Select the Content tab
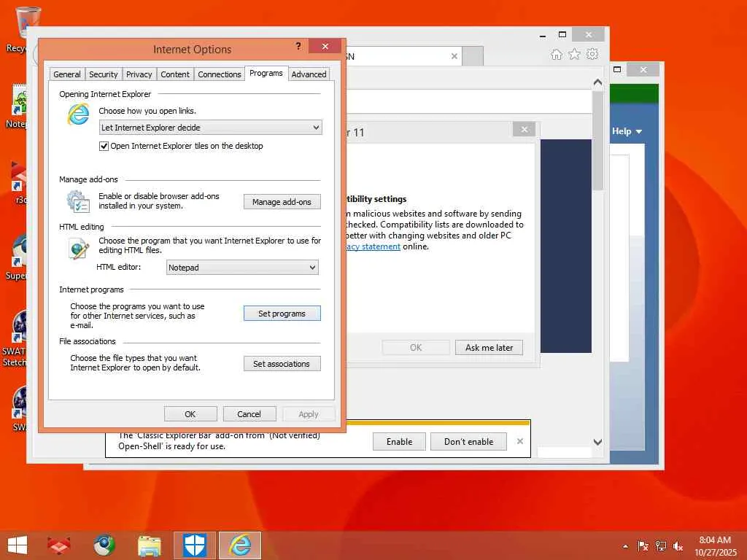Image resolution: width=747 pixels, height=560 pixels. 175,74
